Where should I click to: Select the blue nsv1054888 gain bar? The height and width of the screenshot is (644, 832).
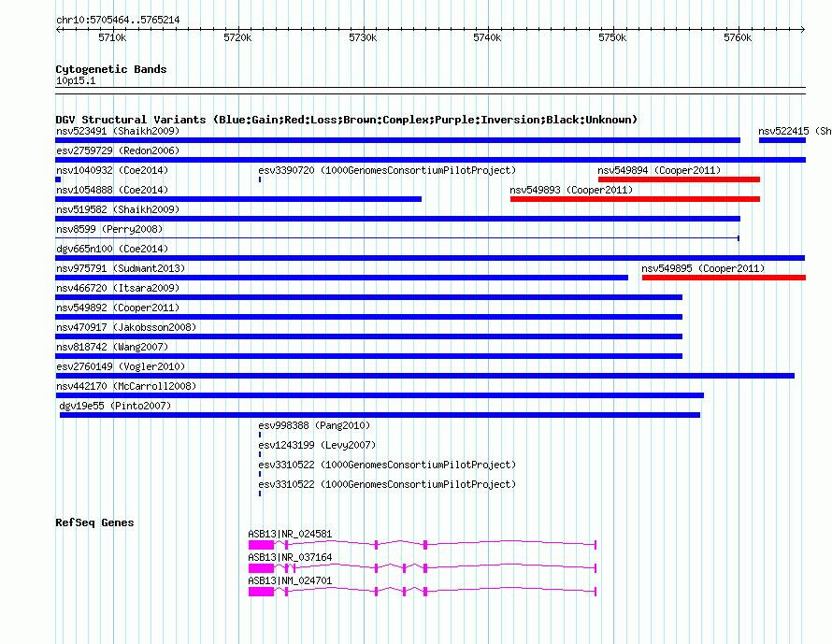[238, 199]
